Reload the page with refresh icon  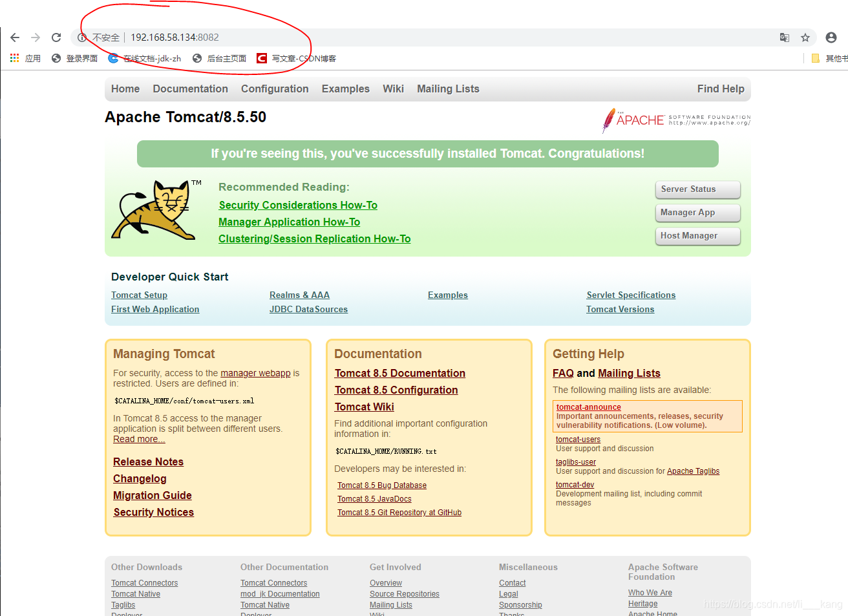point(56,37)
